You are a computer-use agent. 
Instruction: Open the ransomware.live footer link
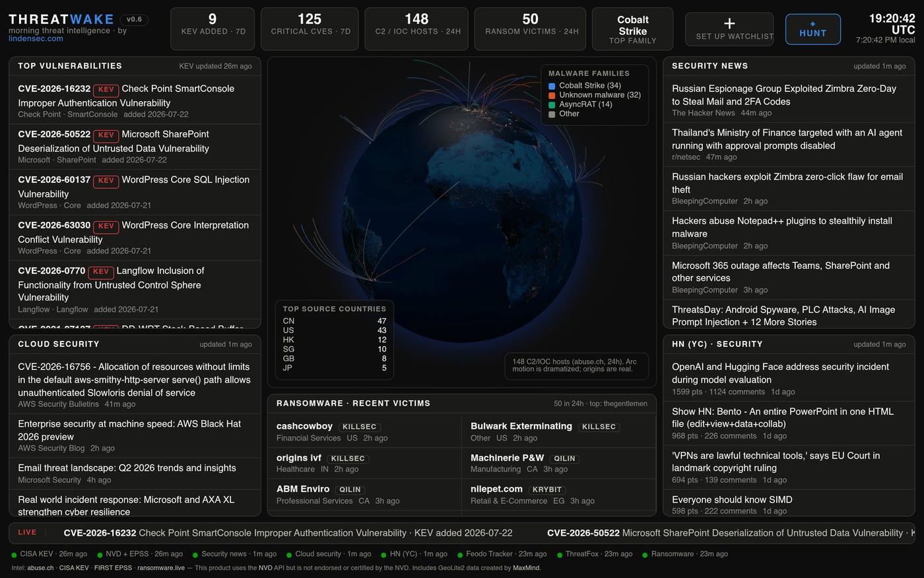point(161,568)
